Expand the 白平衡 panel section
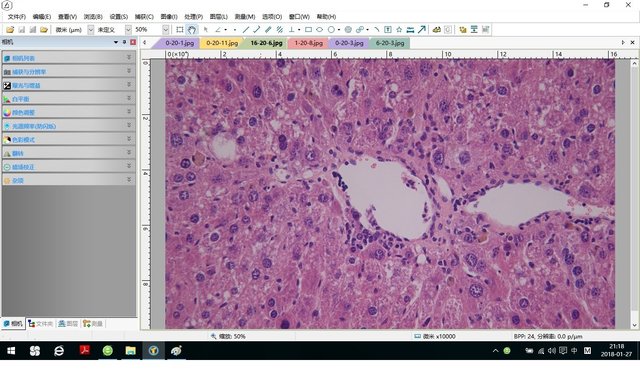The image size is (640, 375). pos(69,99)
